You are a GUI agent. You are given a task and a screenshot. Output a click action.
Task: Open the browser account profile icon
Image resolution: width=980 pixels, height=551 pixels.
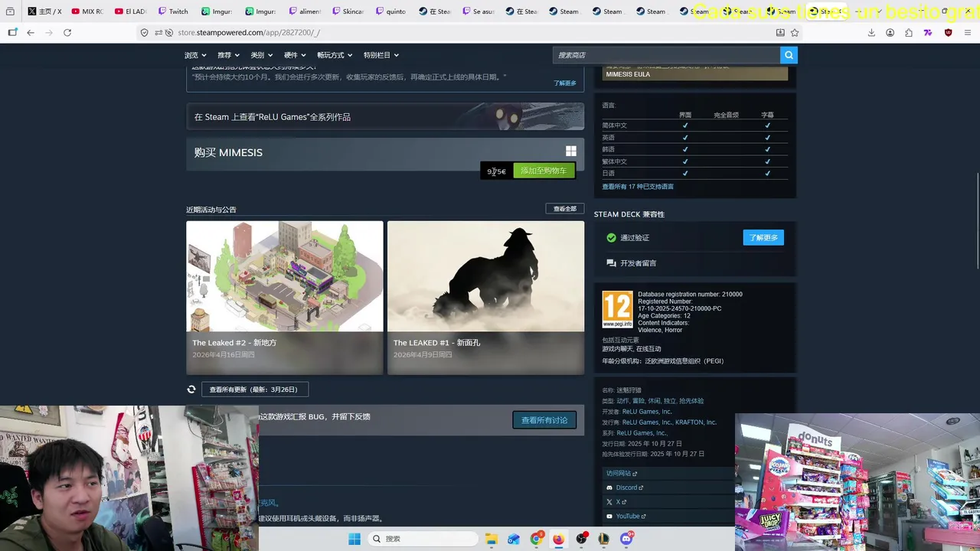click(x=890, y=32)
